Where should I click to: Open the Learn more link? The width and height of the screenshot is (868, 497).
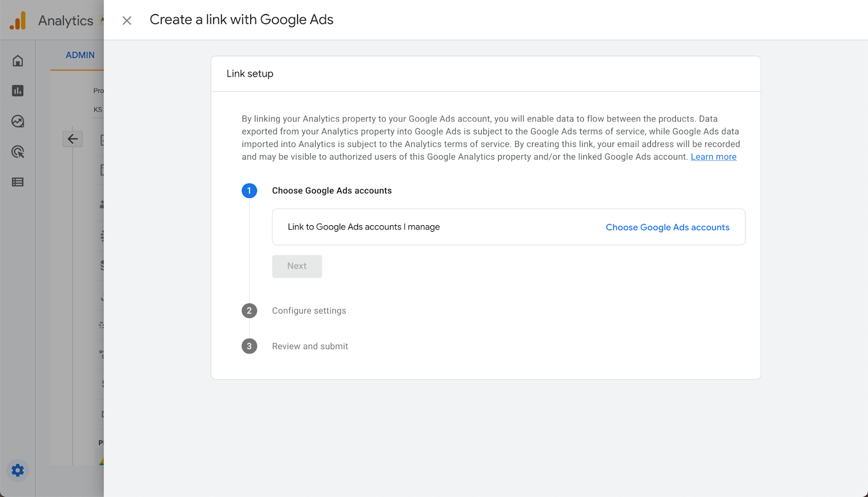pos(713,157)
